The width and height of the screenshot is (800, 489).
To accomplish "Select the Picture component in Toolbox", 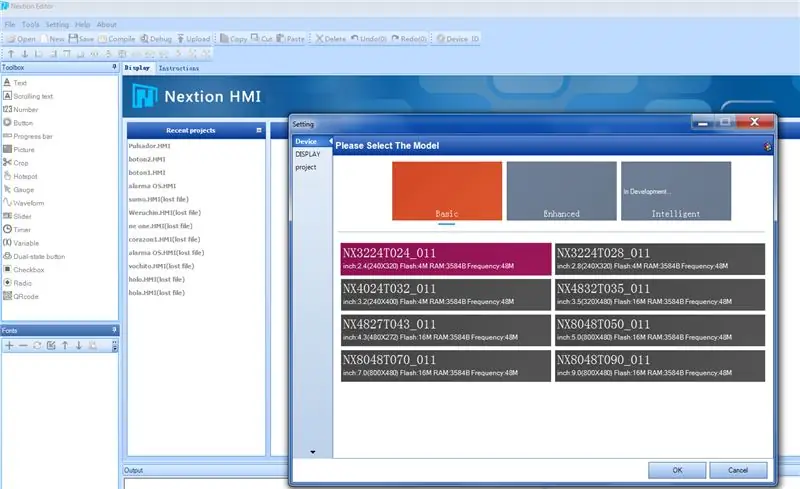I will (x=19, y=150).
